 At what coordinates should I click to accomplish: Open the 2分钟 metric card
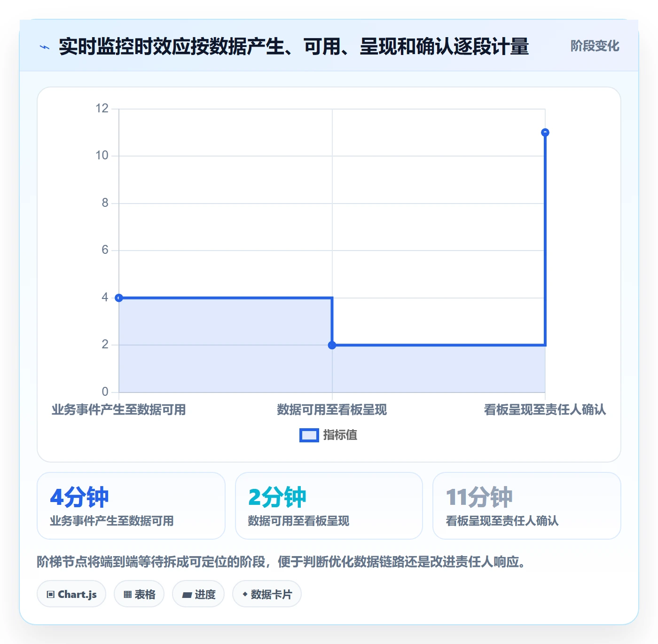click(329, 506)
